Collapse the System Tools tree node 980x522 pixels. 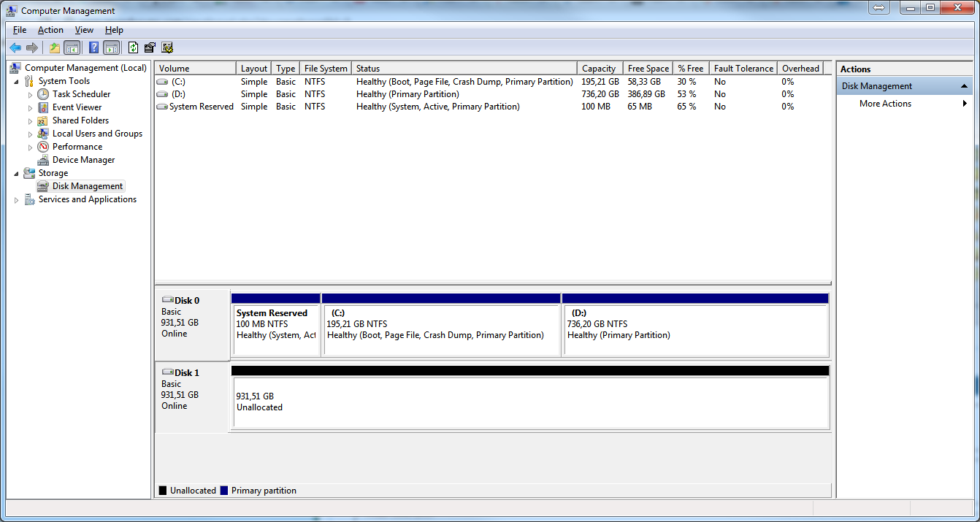point(17,81)
